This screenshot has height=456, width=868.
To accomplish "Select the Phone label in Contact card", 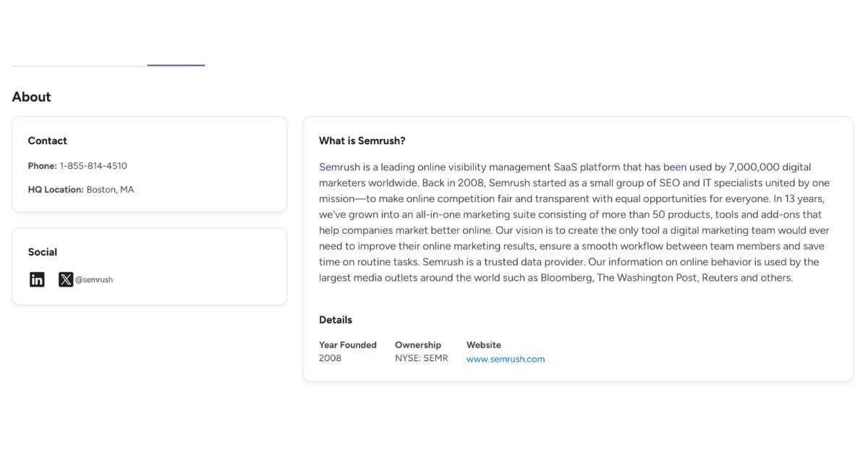I will (x=41, y=165).
